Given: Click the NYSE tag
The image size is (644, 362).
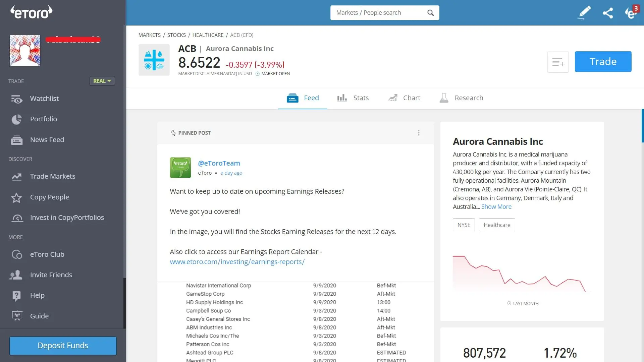Looking at the screenshot, I should (x=464, y=225).
